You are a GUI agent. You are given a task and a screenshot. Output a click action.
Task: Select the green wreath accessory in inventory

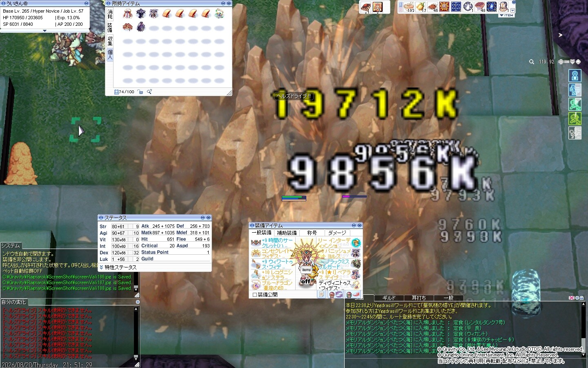pyautogui.click(x=219, y=14)
